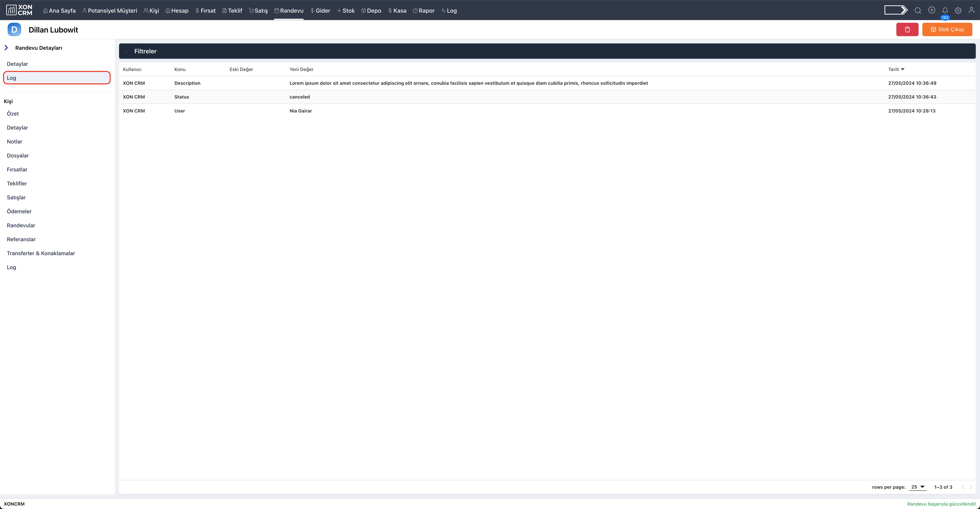
Task: Click the 'Nia Gairar' value cell
Action: click(x=301, y=111)
